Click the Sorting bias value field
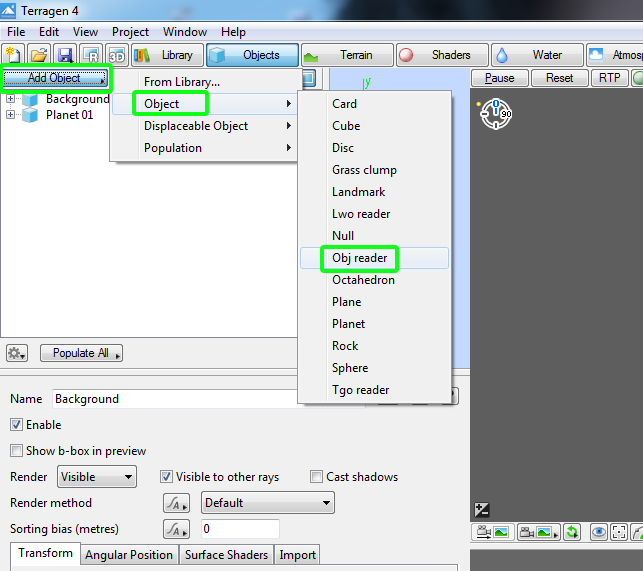 (x=240, y=529)
